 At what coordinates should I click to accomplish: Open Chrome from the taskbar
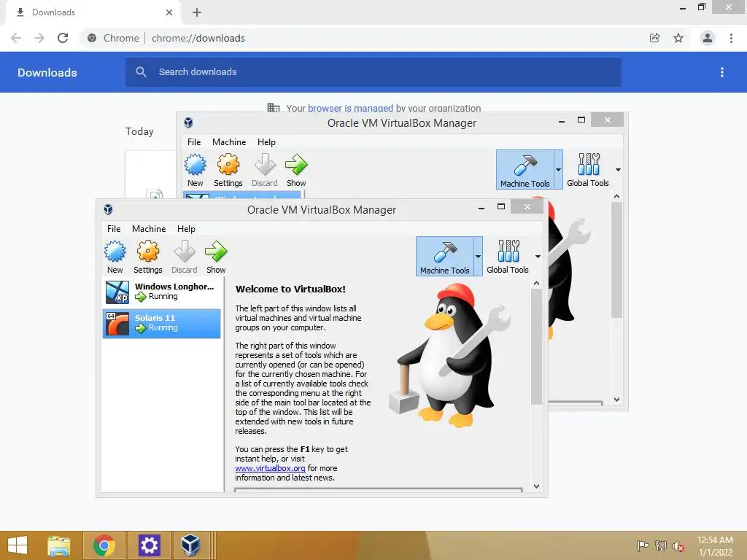point(104,545)
